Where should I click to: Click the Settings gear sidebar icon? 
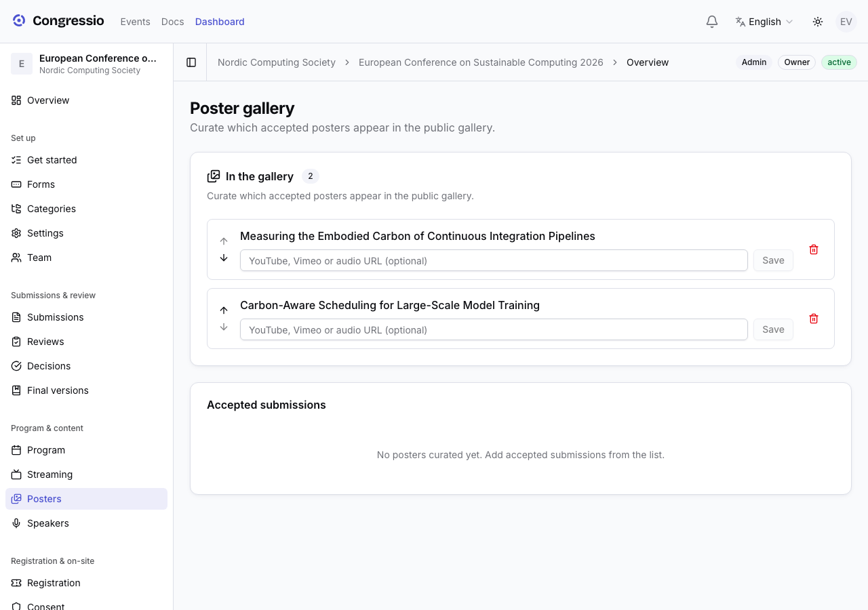[16, 233]
